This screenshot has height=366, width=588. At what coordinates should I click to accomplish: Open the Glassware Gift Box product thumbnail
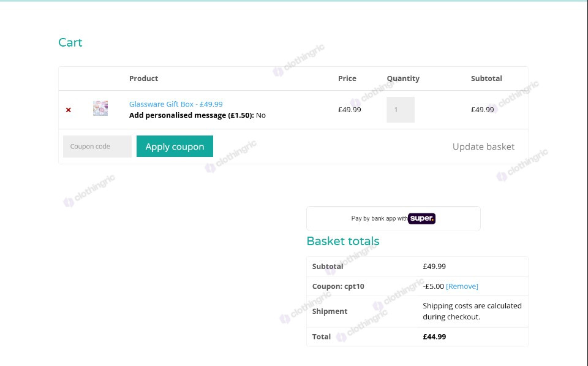tap(100, 108)
